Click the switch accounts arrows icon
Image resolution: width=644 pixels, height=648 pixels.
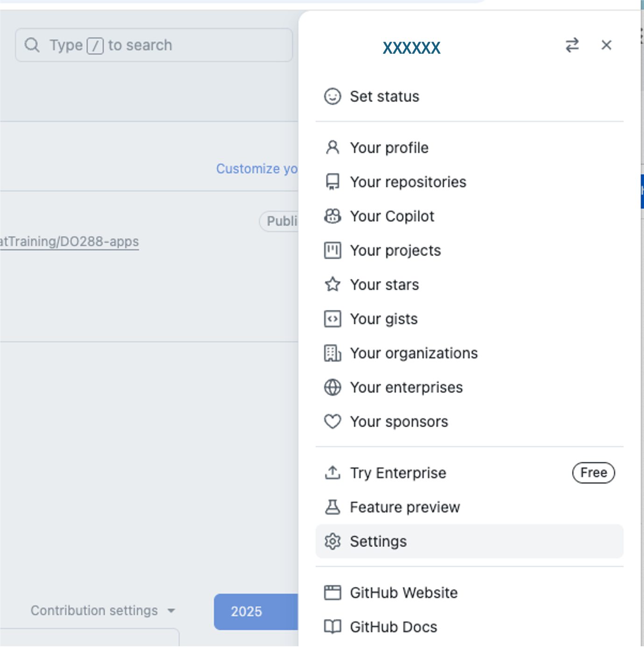[x=572, y=45]
